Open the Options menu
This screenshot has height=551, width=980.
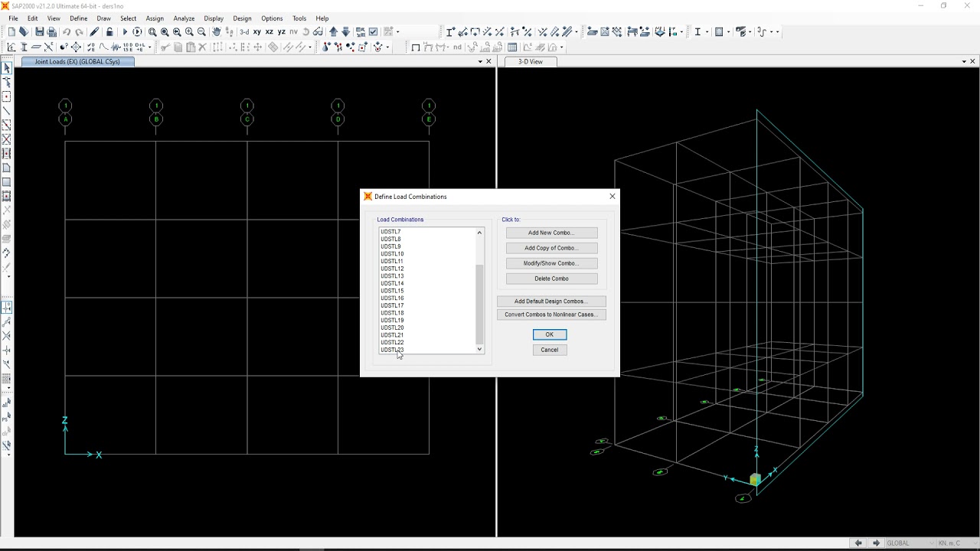click(272, 18)
